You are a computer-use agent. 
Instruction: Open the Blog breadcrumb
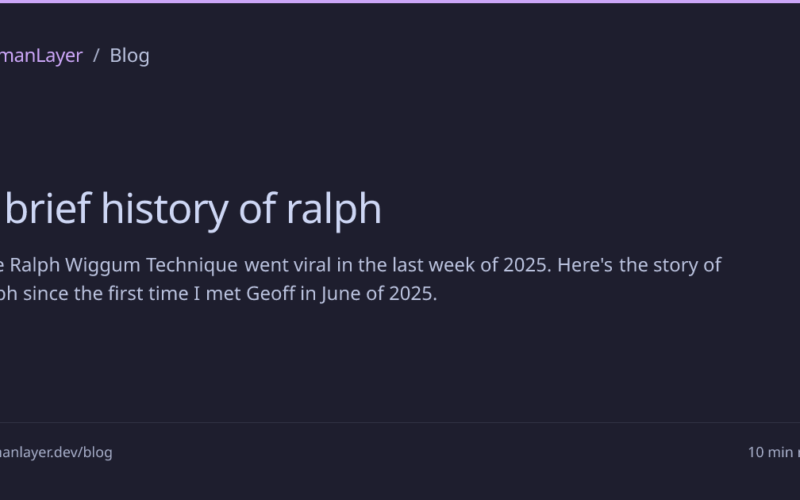[x=129, y=55]
